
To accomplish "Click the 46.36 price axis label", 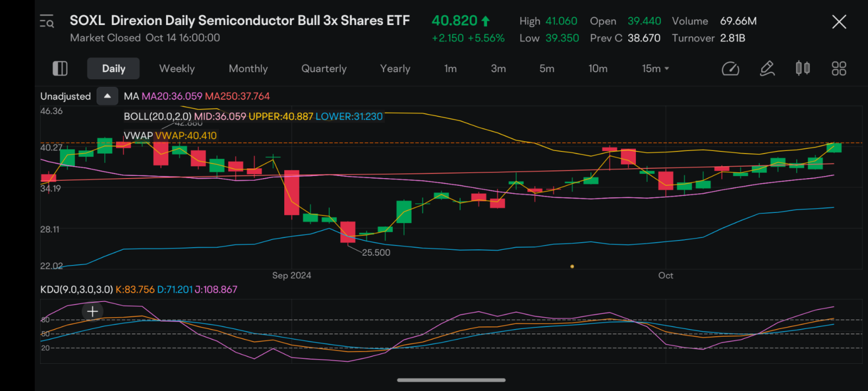I will point(52,111).
